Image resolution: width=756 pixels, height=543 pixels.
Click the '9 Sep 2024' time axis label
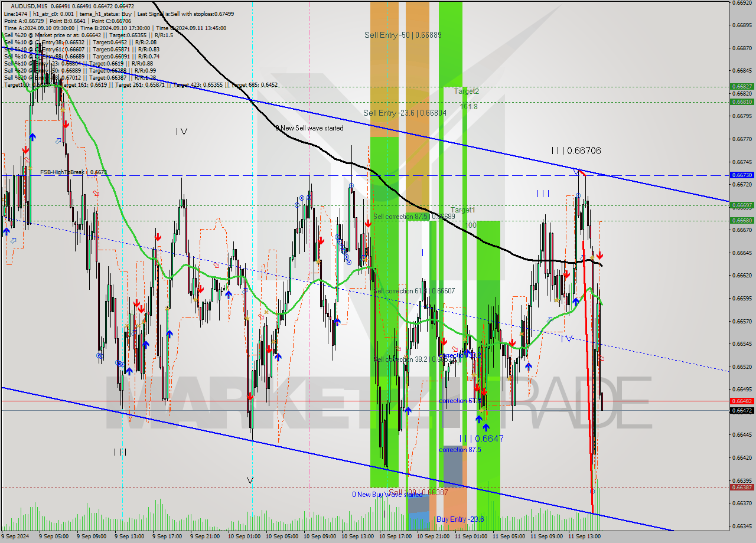coord(15,537)
